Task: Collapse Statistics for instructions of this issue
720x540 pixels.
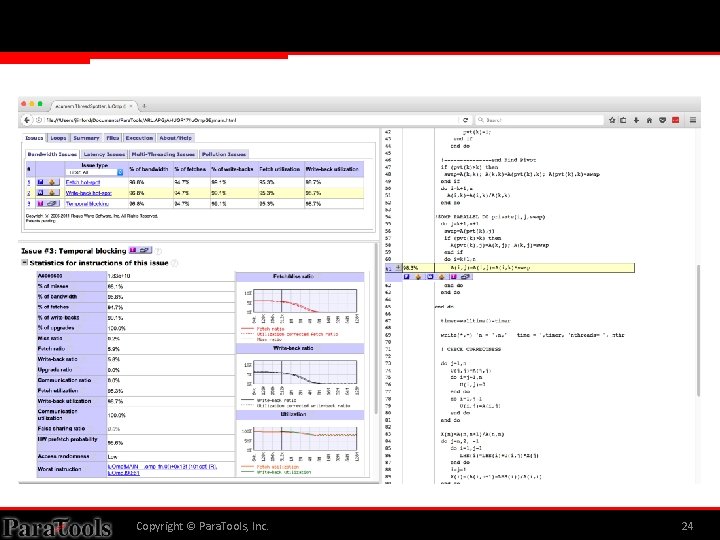Action: 24,263
